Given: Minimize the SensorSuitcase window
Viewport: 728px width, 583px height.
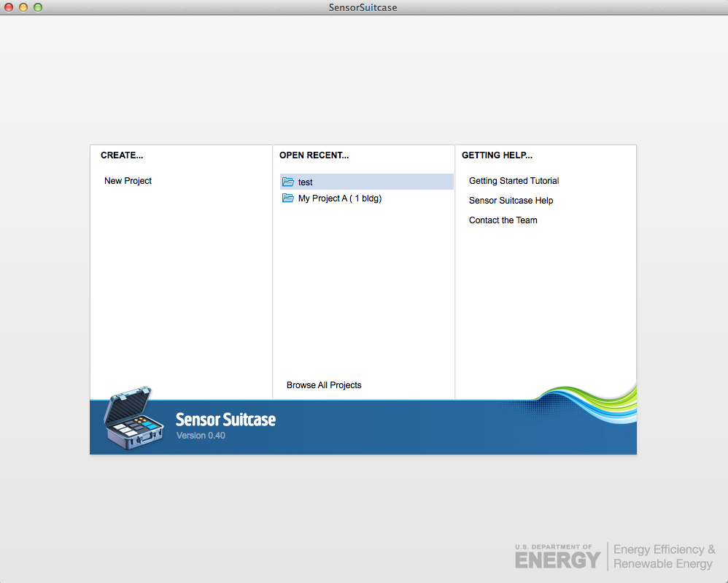Looking at the screenshot, I should (x=23, y=7).
